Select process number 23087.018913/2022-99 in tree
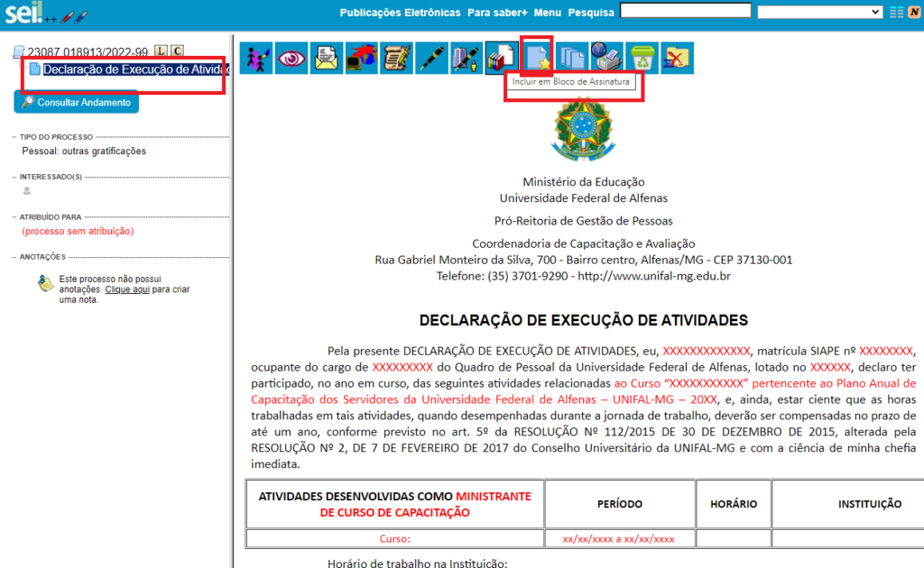Screen dimensions: 924x568 [x=88, y=52]
